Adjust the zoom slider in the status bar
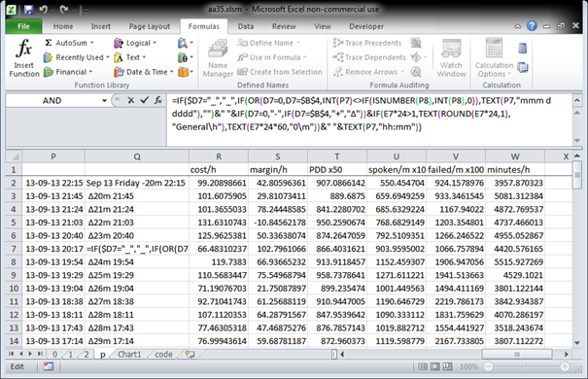 coord(527,366)
